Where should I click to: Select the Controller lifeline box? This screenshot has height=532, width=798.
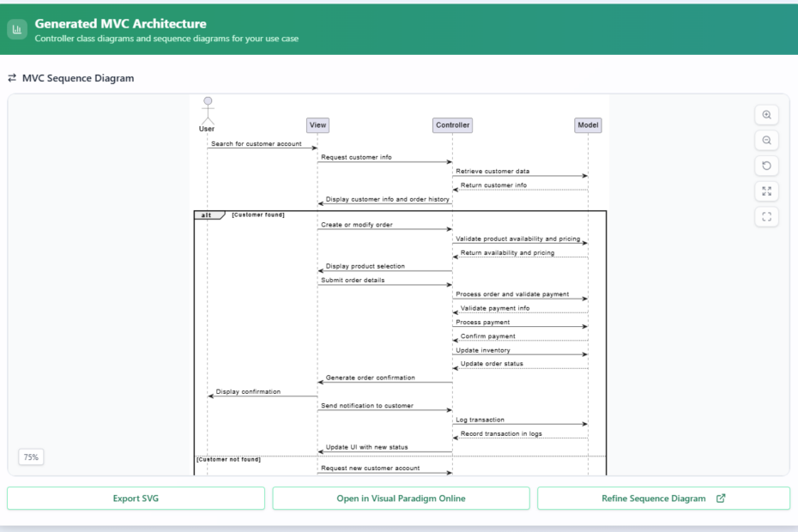(452, 124)
